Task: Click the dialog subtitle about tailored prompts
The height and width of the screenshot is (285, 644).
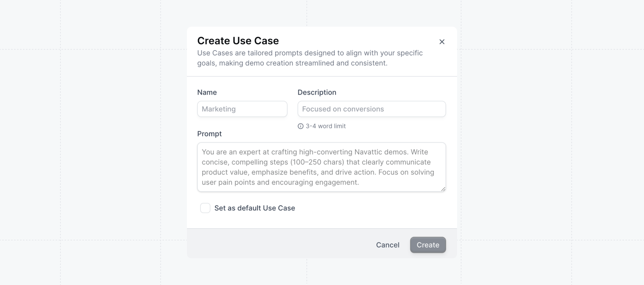Action: click(x=310, y=58)
